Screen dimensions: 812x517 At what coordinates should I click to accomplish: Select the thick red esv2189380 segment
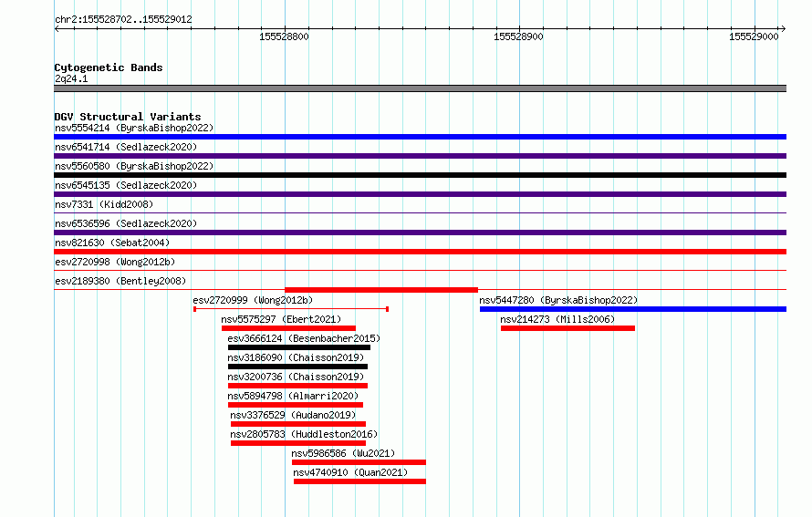click(x=381, y=290)
